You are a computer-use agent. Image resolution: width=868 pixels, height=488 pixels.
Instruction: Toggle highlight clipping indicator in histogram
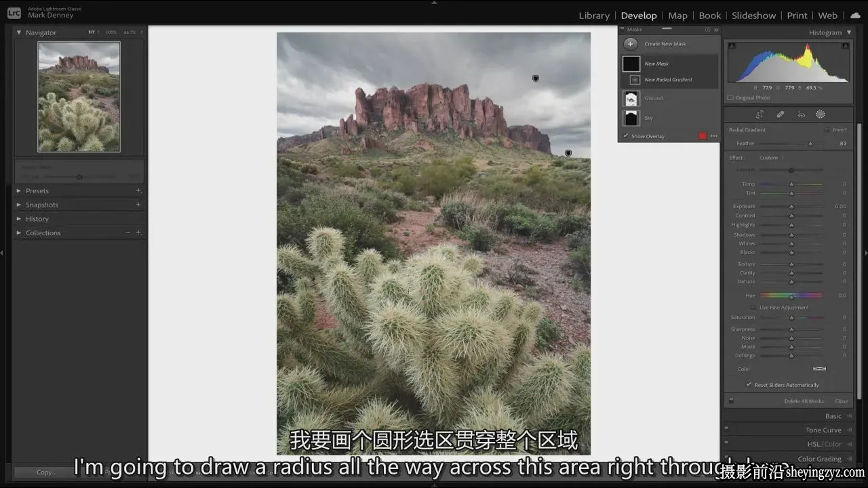[x=845, y=46]
